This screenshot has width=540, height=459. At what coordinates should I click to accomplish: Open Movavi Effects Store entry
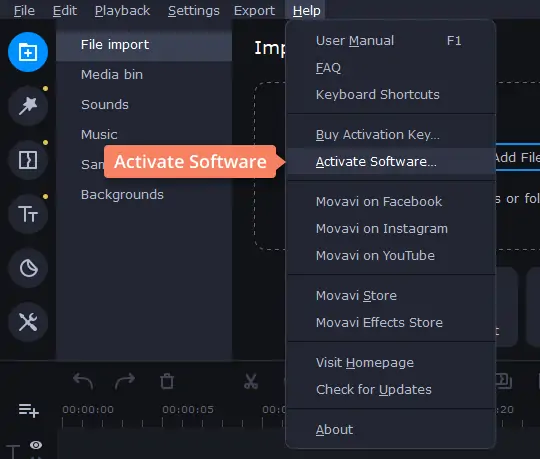391,322
